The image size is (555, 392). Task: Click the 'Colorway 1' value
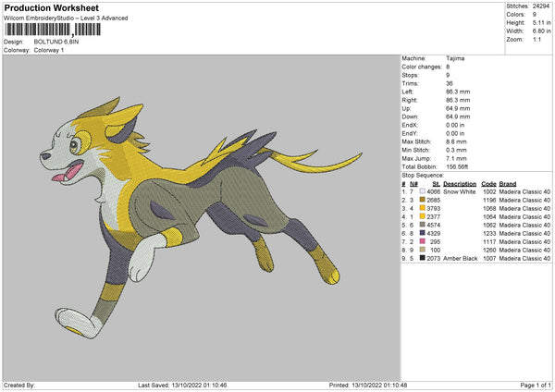coord(49,50)
